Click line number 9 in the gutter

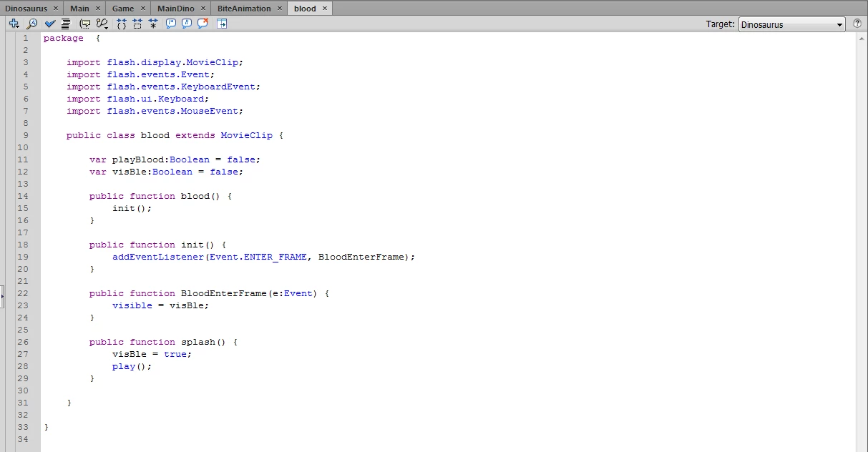[x=26, y=135]
